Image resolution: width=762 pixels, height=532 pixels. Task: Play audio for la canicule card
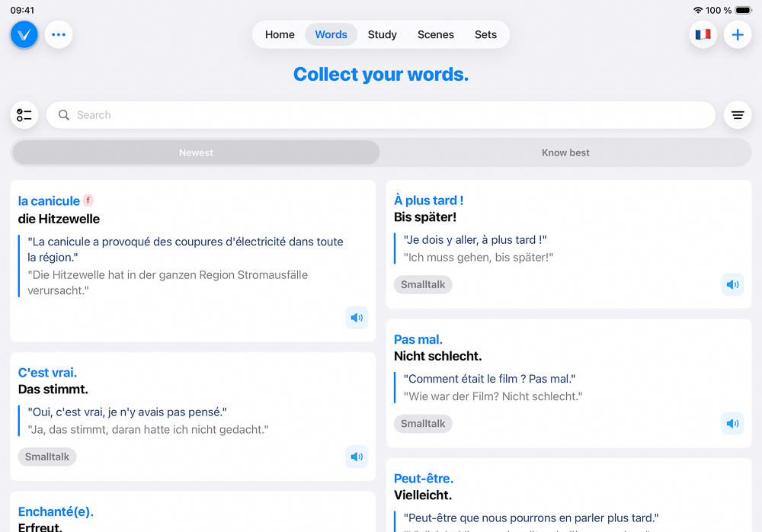point(357,318)
